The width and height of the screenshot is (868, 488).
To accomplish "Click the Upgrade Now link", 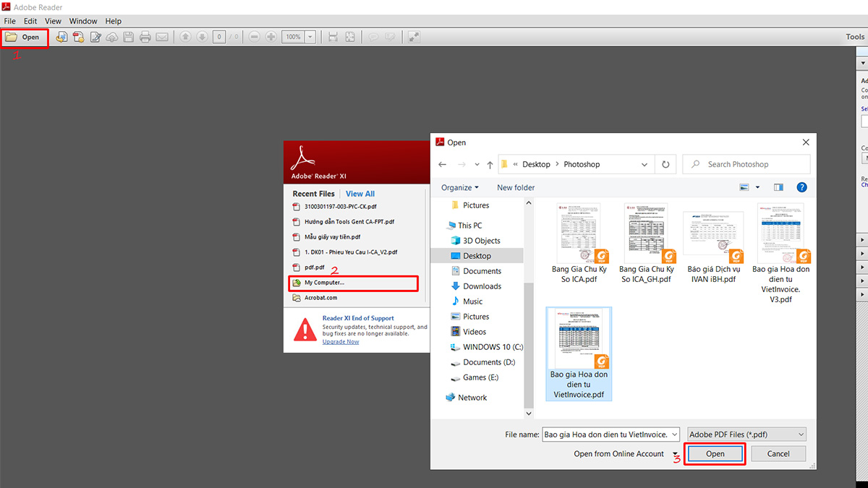I will pyautogui.click(x=341, y=342).
